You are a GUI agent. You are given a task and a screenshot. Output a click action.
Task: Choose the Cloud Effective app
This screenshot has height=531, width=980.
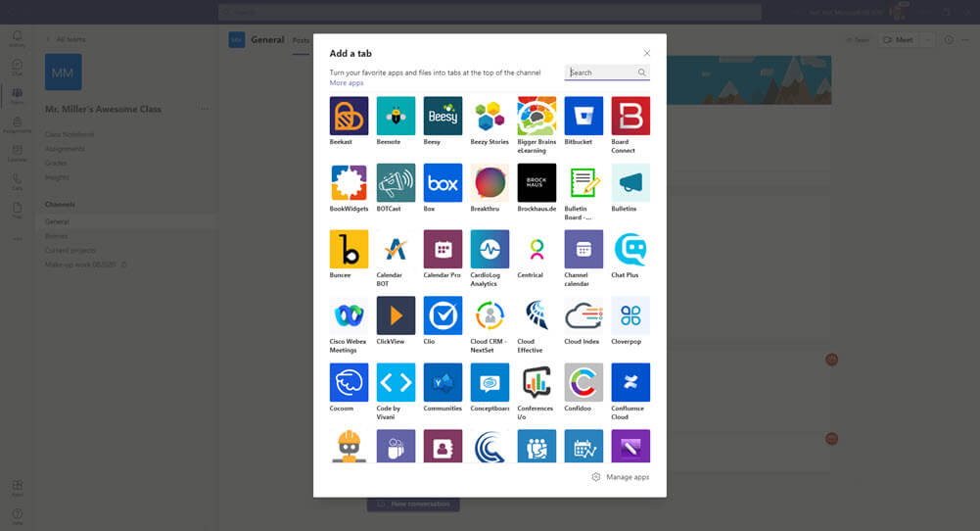click(537, 315)
